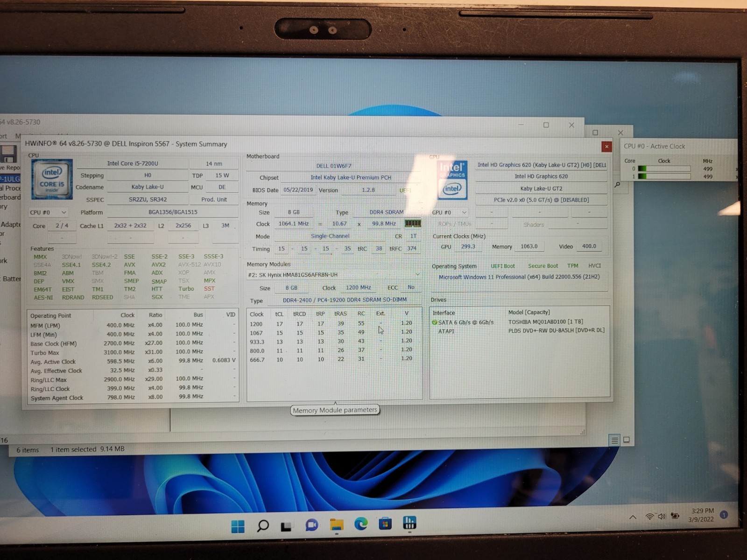Click the memory clock 1064.1 MHz value
The image size is (747, 560).
(x=293, y=224)
